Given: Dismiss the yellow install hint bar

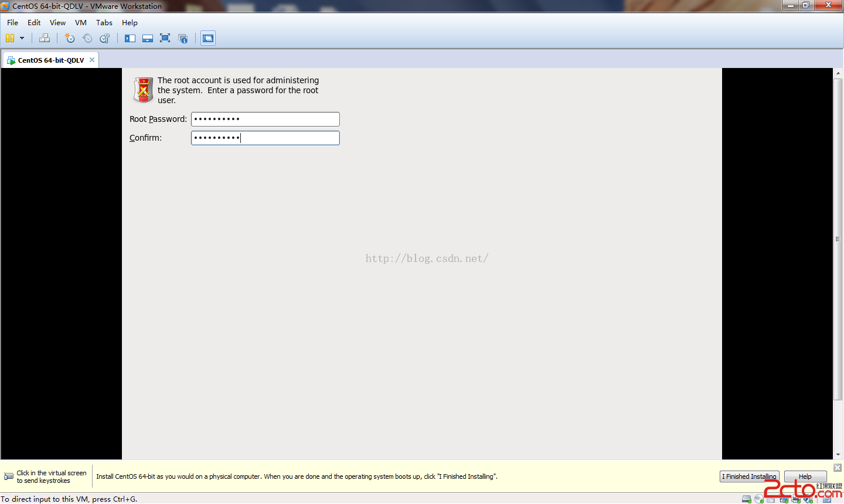Looking at the screenshot, I should coord(838,468).
